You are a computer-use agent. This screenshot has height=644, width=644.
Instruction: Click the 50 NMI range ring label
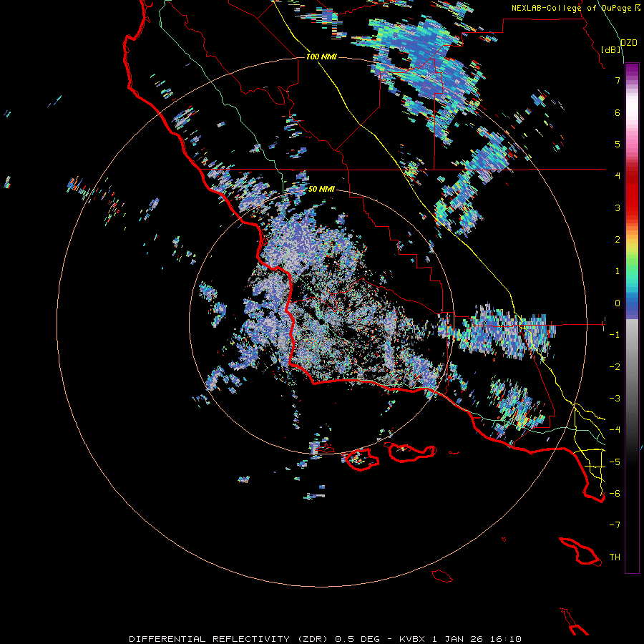(321, 189)
